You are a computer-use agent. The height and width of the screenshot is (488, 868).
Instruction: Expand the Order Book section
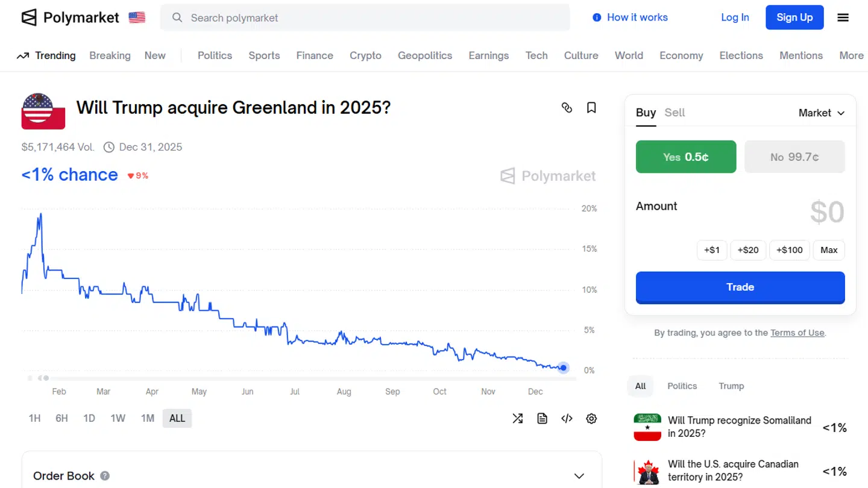tap(64, 475)
